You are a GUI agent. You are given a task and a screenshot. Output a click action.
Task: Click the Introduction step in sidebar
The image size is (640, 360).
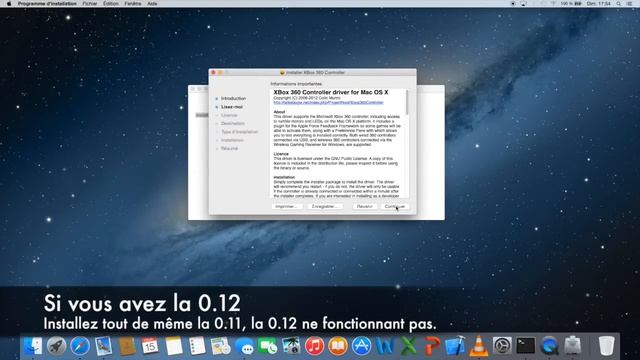(233, 98)
